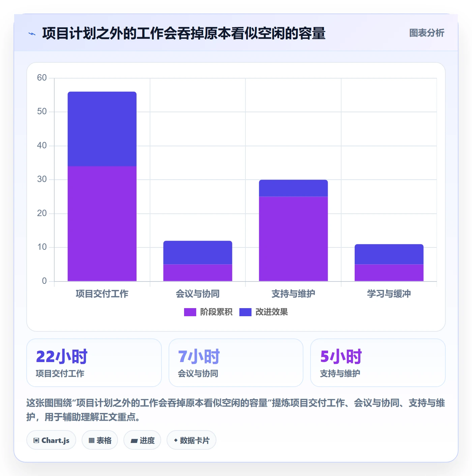Image resolution: width=472 pixels, height=476 pixels.
Task: Click the bar icon in 进度 chip
Action: point(134,441)
